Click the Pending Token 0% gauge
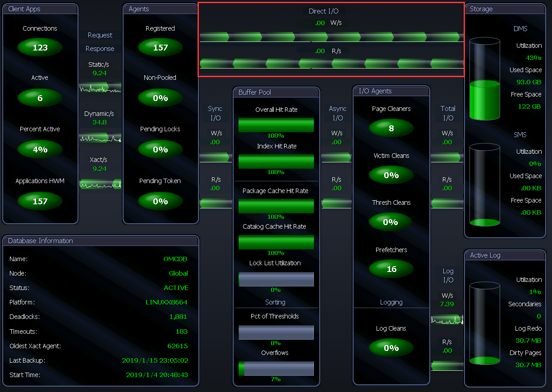The width and height of the screenshot is (552, 392). pyautogui.click(x=161, y=201)
